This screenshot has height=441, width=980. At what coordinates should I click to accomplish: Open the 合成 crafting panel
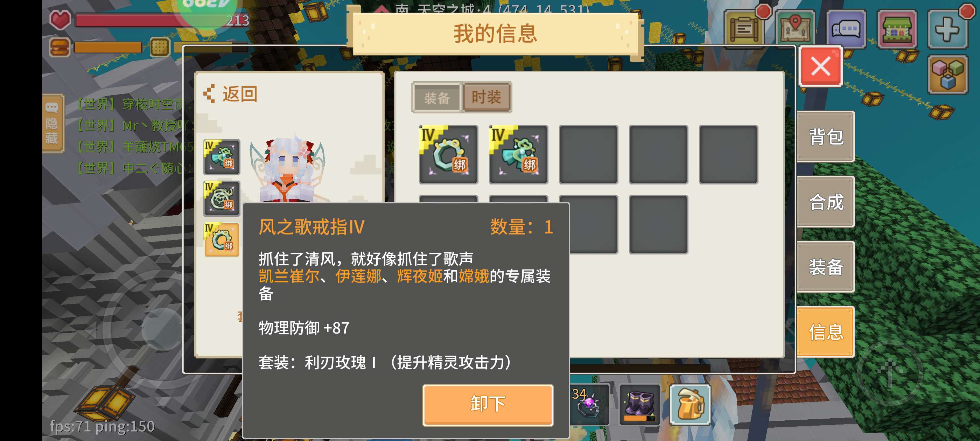(826, 202)
